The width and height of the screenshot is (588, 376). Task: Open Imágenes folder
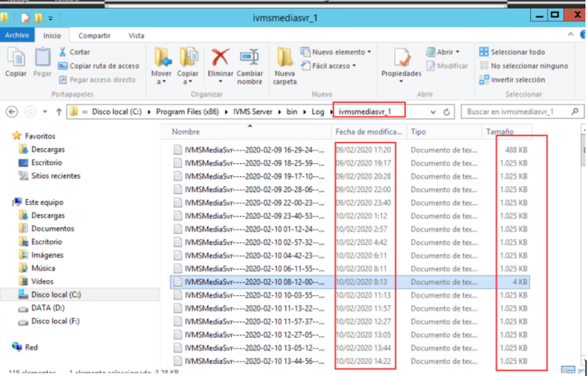point(41,255)
